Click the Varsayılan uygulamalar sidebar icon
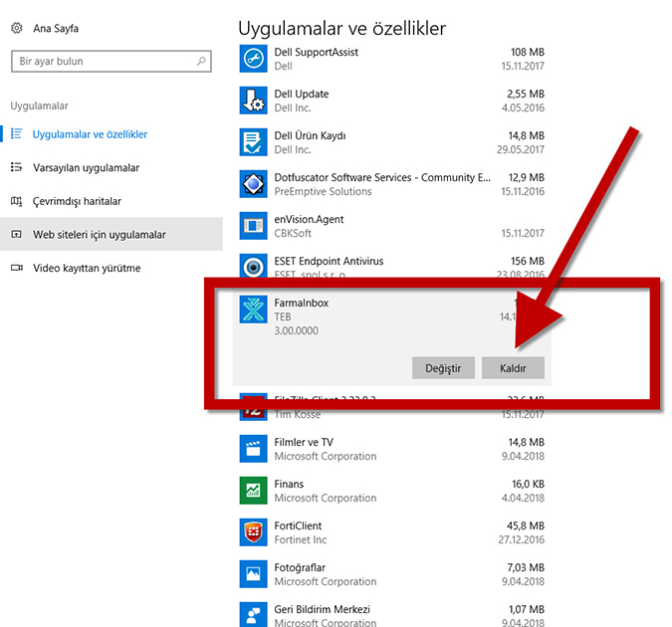 16,167
